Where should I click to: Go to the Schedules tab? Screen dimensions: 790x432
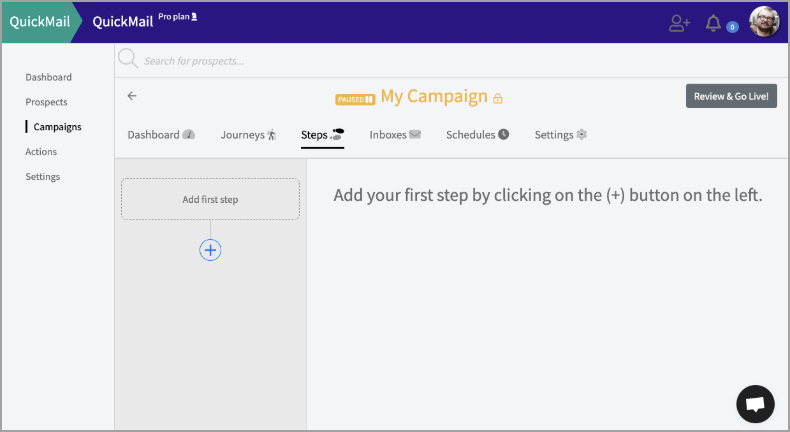[477, 135]
